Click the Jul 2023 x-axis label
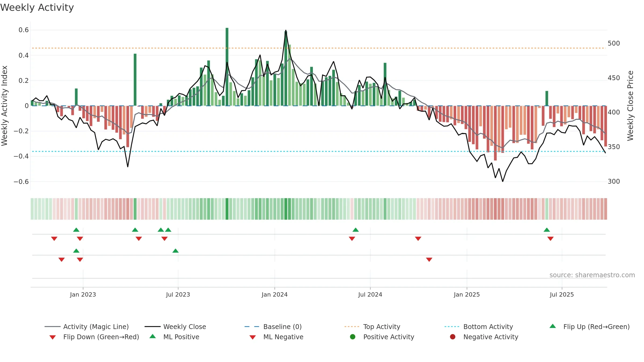This screenshot has height=362, width=644. 178,295
